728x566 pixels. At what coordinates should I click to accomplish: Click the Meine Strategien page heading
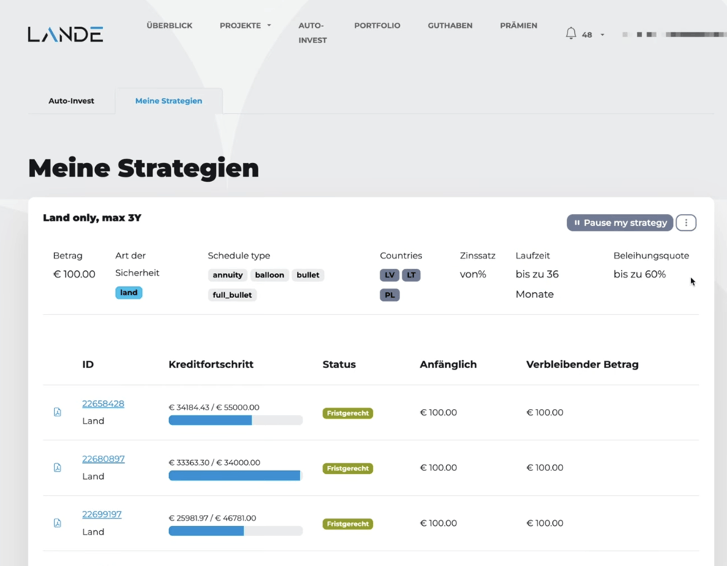click(x=143, y=168)
